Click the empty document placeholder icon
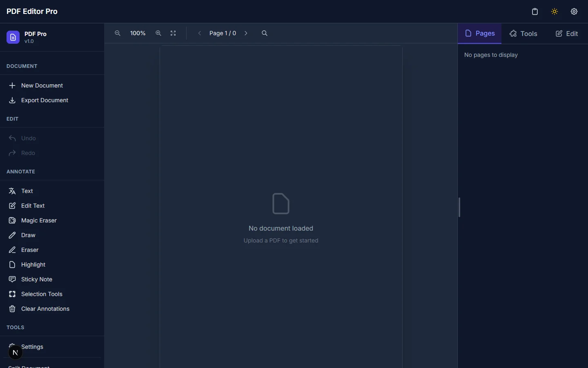The height and width of the screenshot is (368, 588). (281, 204)
